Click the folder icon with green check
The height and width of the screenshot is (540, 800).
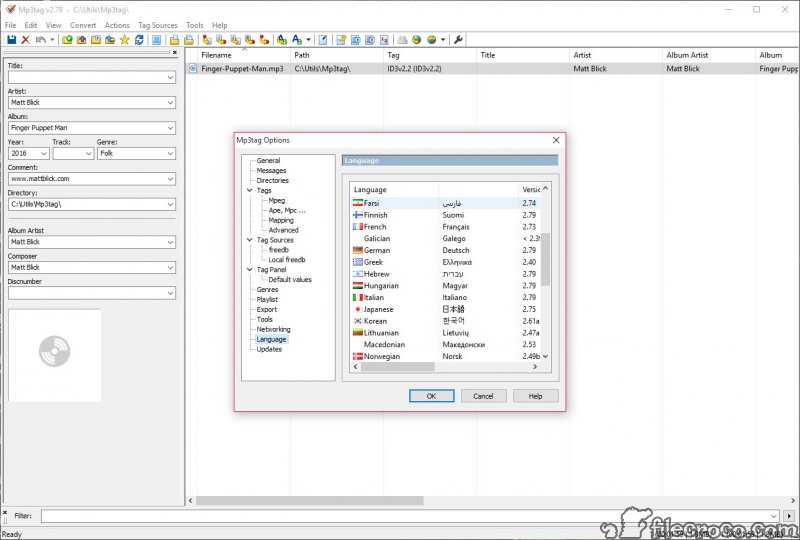click(x=67, y=40)
